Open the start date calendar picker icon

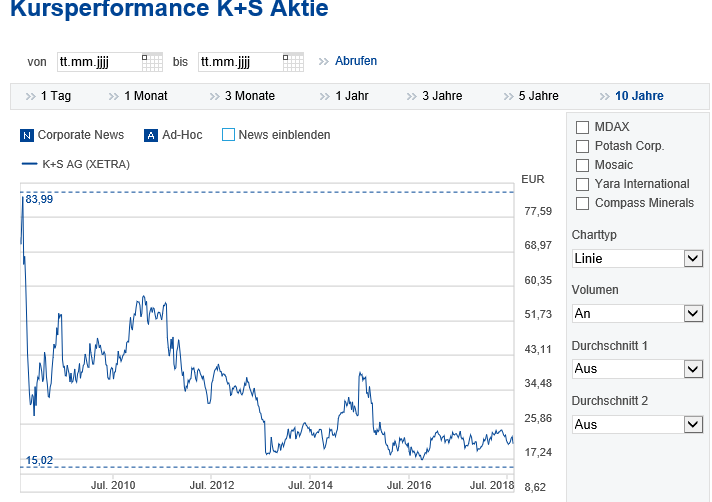151,62
